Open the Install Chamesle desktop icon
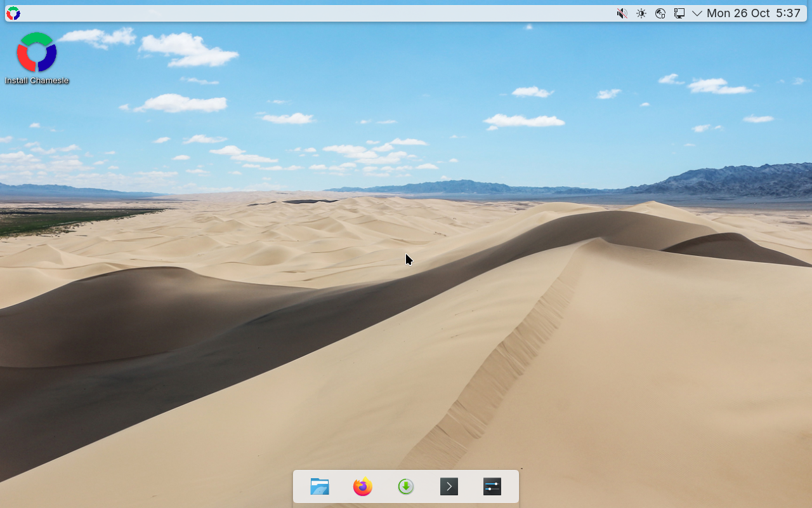Viewport: 812px width, 508px height. (37, 58)
